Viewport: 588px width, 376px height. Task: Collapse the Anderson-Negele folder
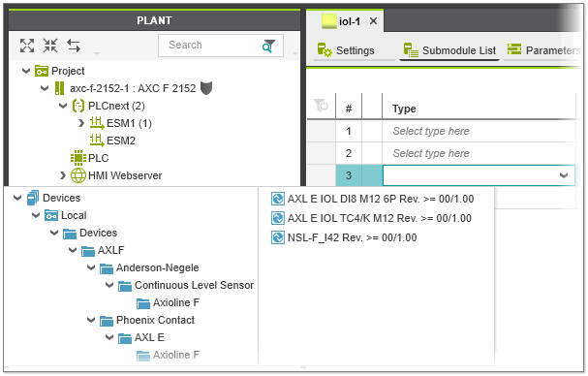tap(91, 267)
